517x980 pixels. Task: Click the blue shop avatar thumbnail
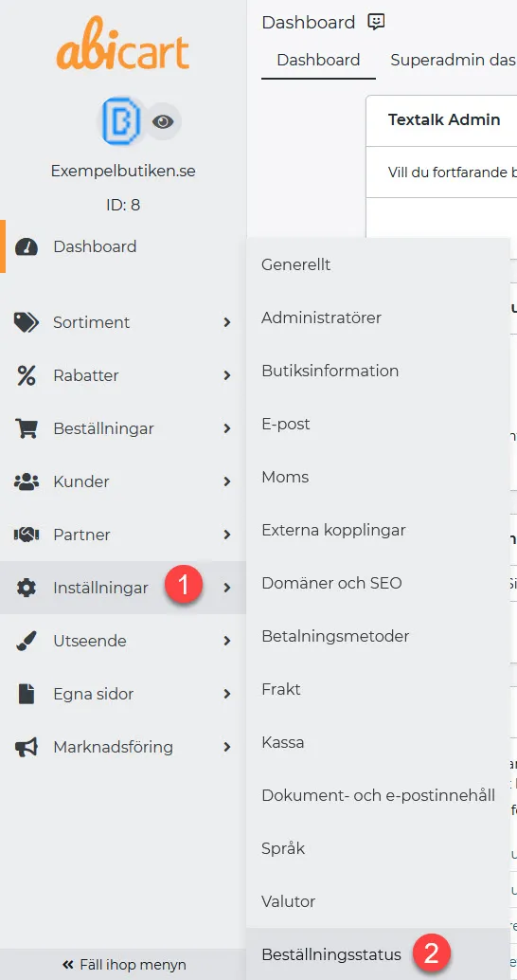point(123,121)
